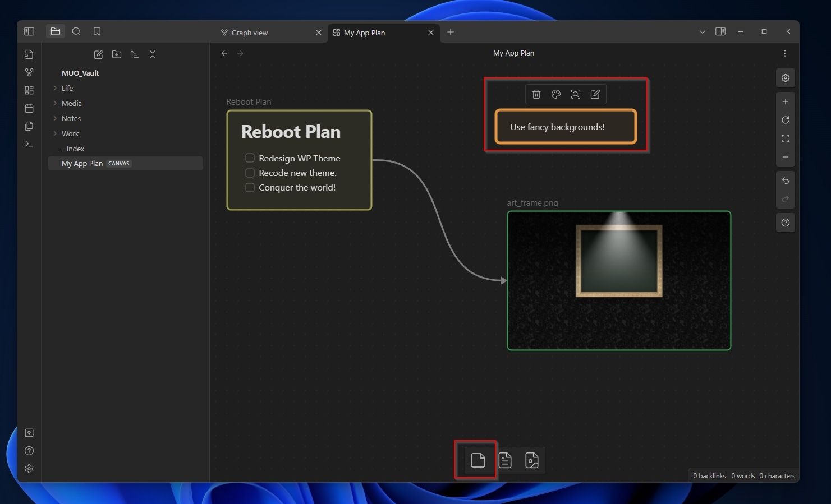The height and width of the screenshot is (504, 831).
Task: Click the trash icon to remove card
Action: click(536, 94)
